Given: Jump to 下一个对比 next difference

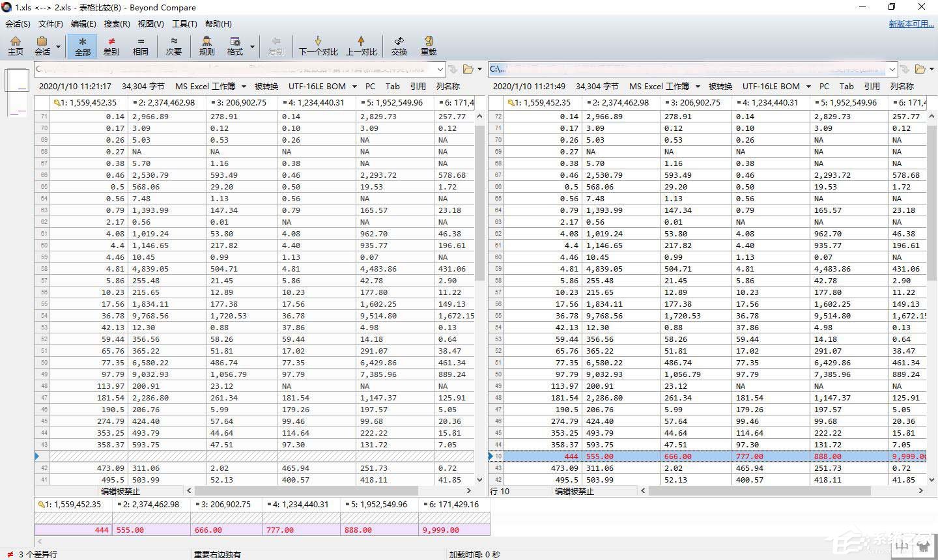Looking at the screenshot, I should tap(317, 46).
